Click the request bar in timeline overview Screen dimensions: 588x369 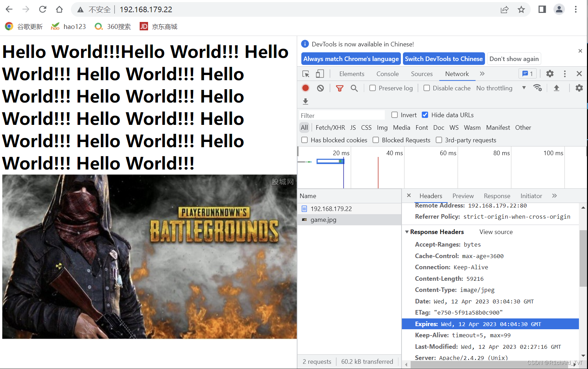(330, 161)
